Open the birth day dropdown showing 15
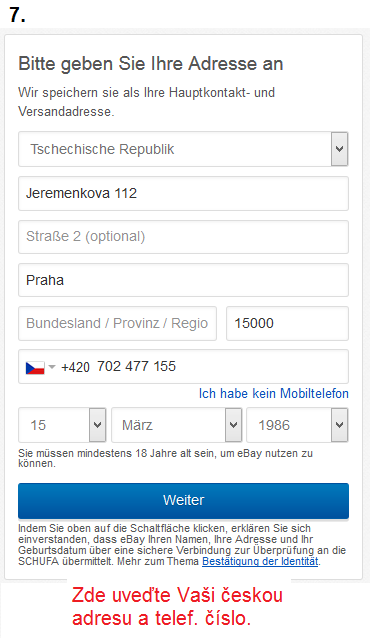The height and width of the screenshot is (638, 370). pyautogui.click(x=62, y=425)
